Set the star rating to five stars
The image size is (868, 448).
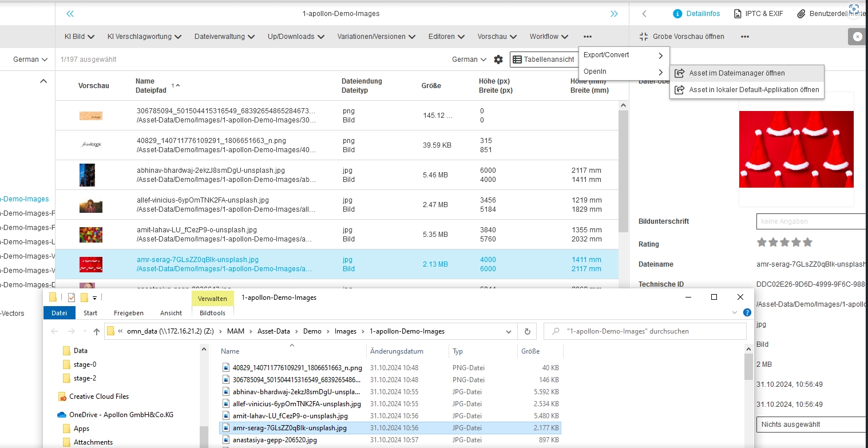(x=807, y=243)
